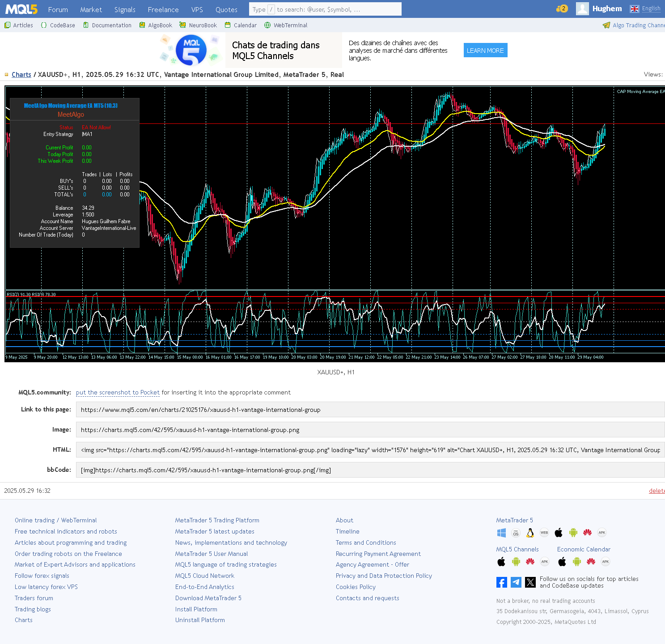
Task: Get MetaTrader 5 Android icon
Action: (573, 533)
